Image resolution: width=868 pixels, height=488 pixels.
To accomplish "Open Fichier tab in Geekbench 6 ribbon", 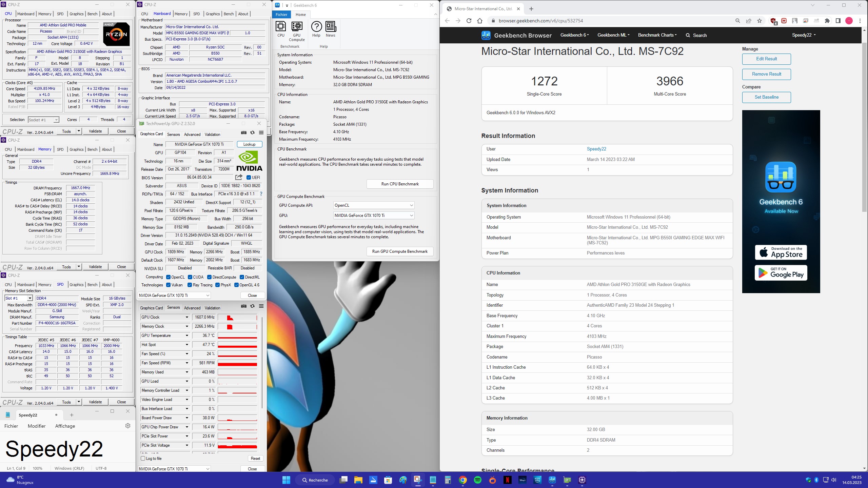I will click(x=281, y=15).
